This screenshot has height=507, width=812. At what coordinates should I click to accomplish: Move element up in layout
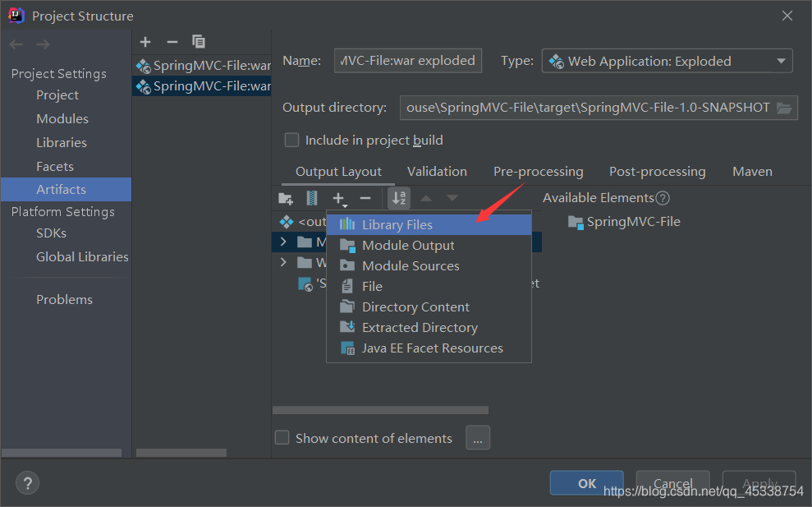point(426,198)
